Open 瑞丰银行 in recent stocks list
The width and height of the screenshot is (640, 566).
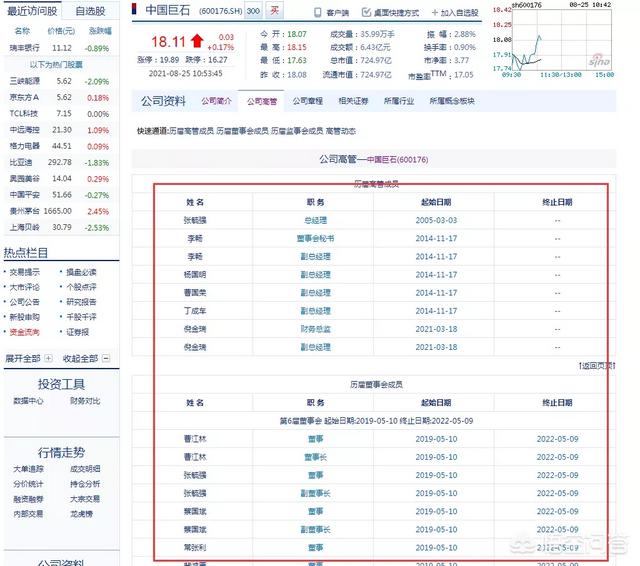pyautogui.click(x=24, y=48)
